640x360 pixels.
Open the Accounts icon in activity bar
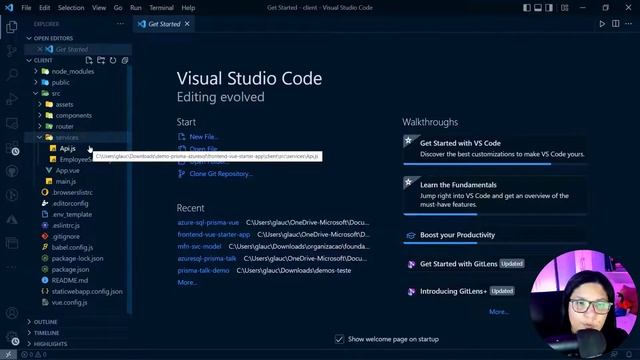[12, 313]
